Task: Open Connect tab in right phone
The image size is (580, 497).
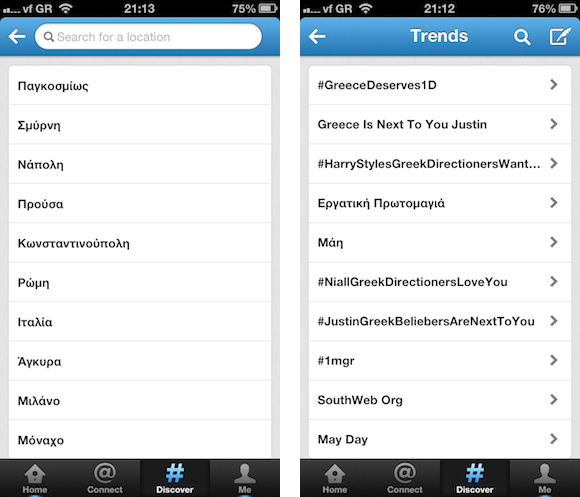Action: 405,478
